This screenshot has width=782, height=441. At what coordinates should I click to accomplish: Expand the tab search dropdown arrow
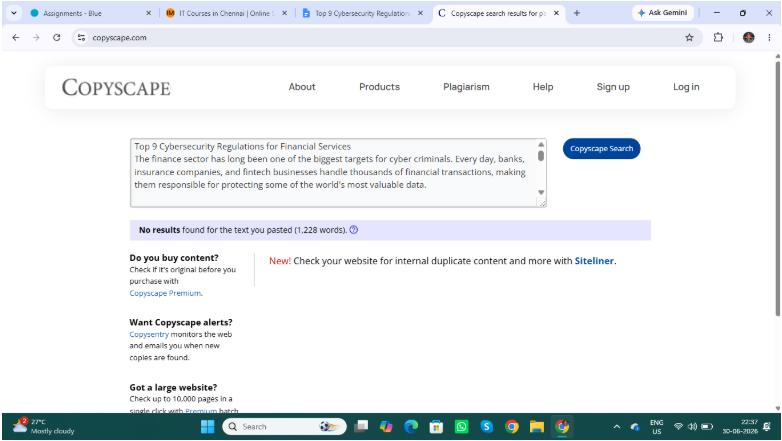(x=14, y=13)
